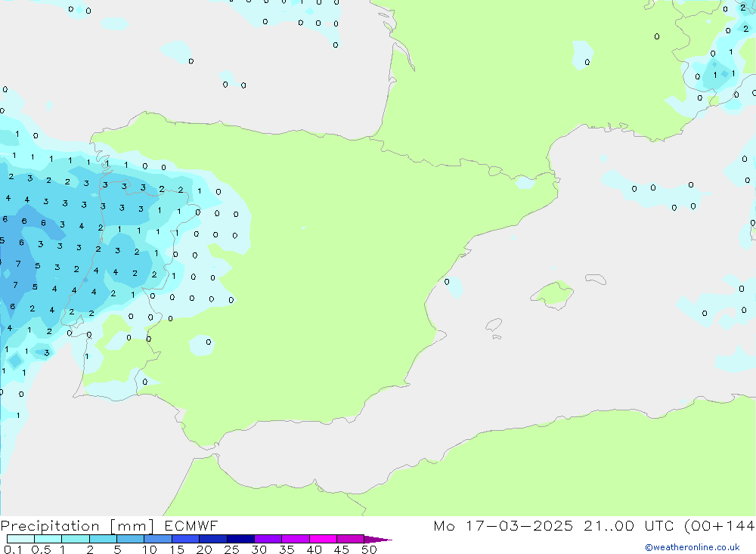This screenshot has width=756, height=554.
Task: Click the above-50 mm arrow tip of legend
Action: tap(378, 540)
